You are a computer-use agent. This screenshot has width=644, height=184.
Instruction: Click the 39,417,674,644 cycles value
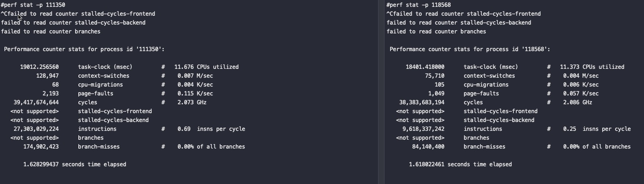click(36, 102)
